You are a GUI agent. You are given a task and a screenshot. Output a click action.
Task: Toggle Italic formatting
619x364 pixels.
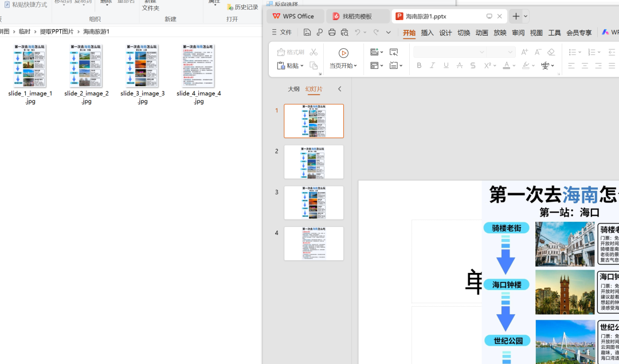click(433, 65)
